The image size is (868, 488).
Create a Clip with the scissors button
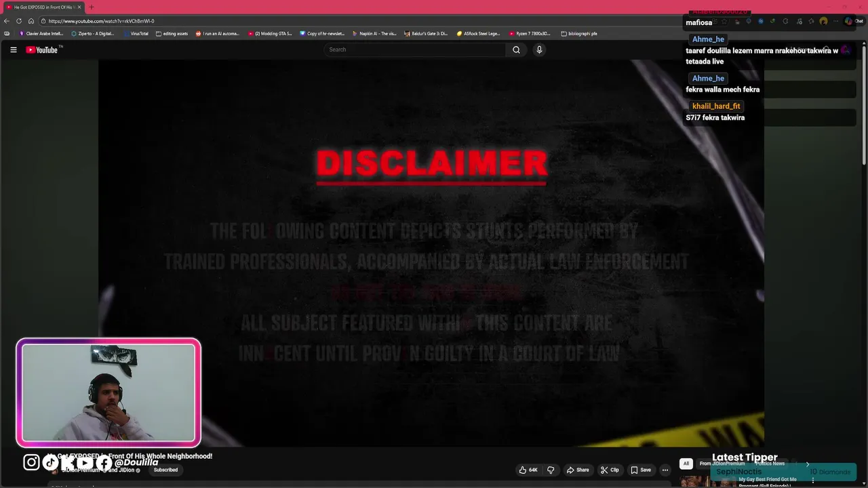point(610,470)
